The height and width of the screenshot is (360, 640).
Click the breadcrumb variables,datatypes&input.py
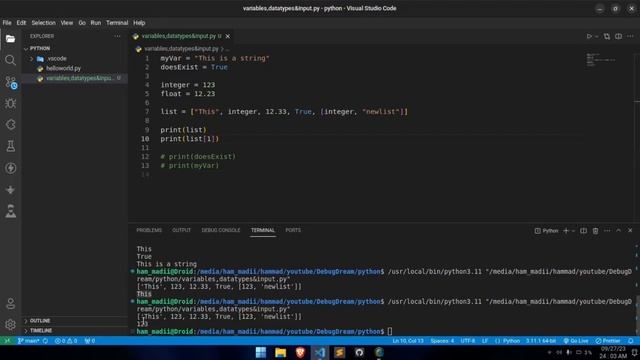181,49
